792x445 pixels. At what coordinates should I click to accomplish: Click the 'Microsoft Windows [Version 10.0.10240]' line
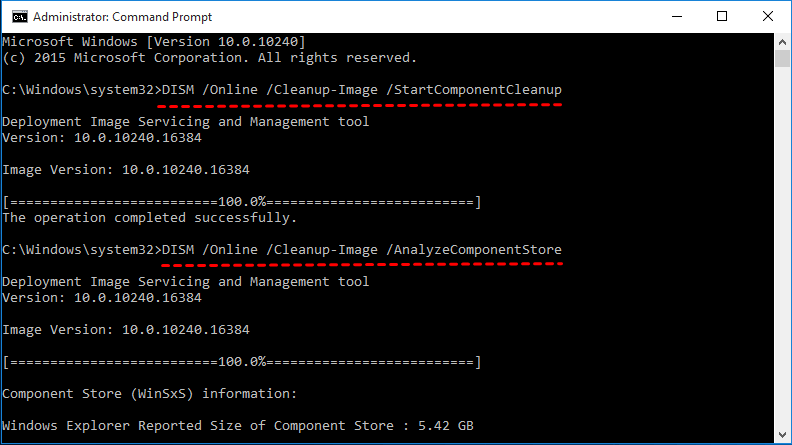click(x=153, y=40)
